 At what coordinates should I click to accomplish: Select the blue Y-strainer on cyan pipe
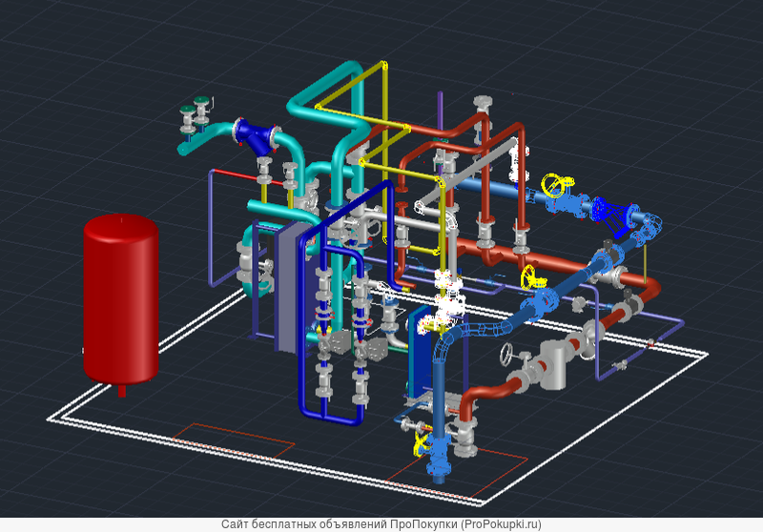coord(256,136)
